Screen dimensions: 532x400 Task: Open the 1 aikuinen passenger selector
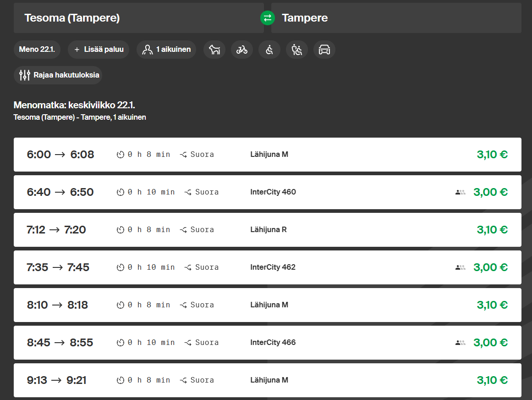click(x=166, y=50)
